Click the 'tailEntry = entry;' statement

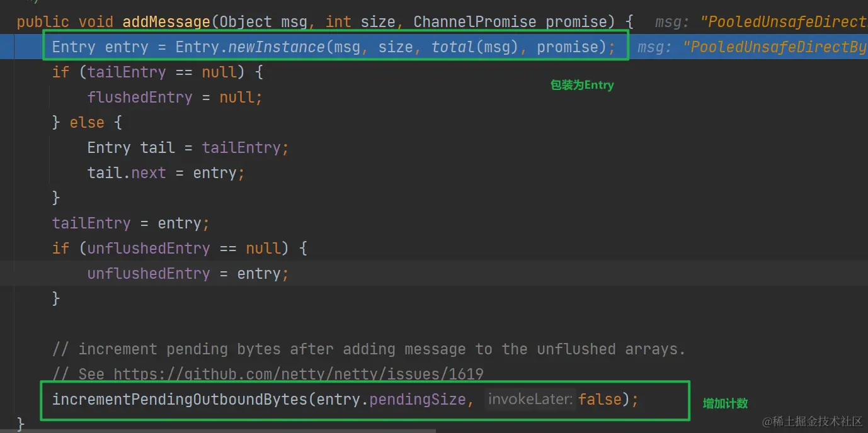click(x=130, y=223)
